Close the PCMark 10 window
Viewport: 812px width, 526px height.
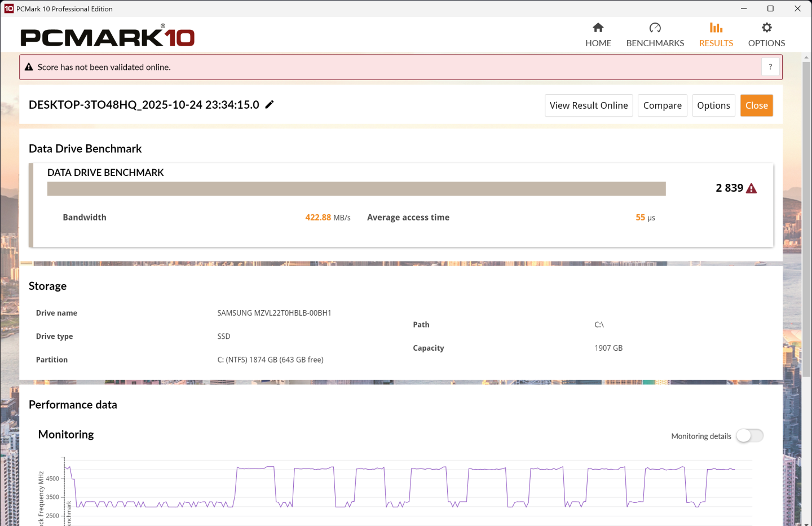797,8
